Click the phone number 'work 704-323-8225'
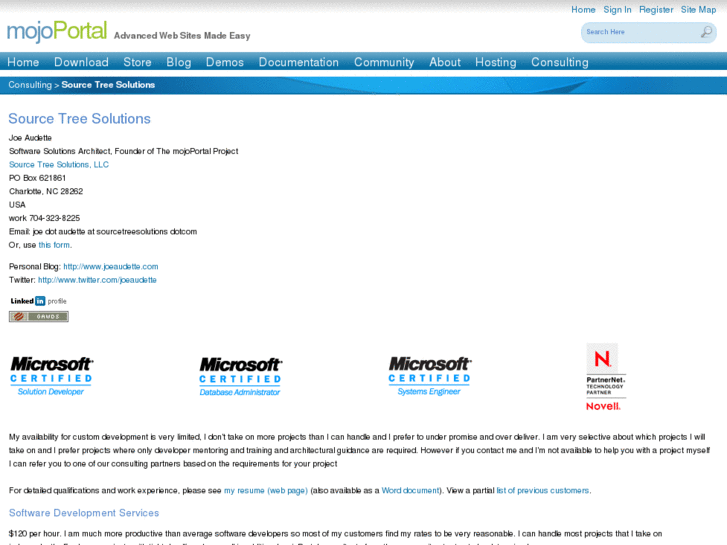Viewport: 727px width, 545px height. coord(44,218)
